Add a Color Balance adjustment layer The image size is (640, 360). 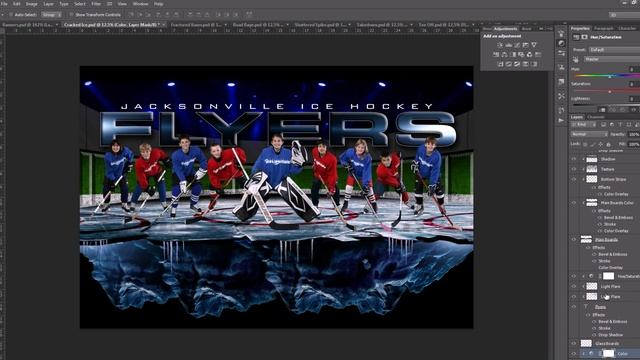pos(504,55)
